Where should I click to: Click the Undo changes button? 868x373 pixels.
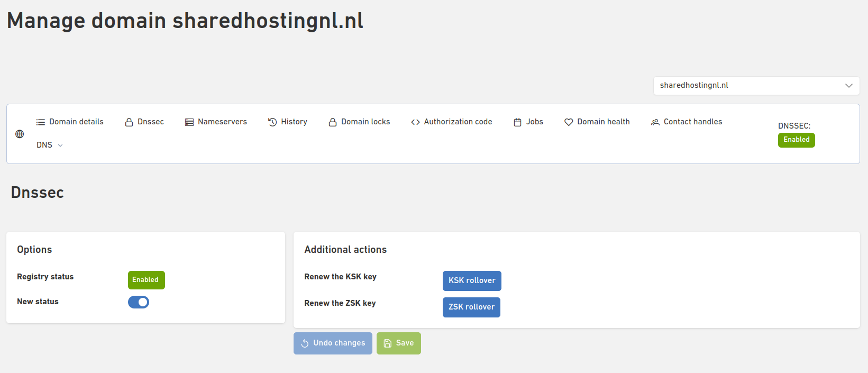(333, 343)
